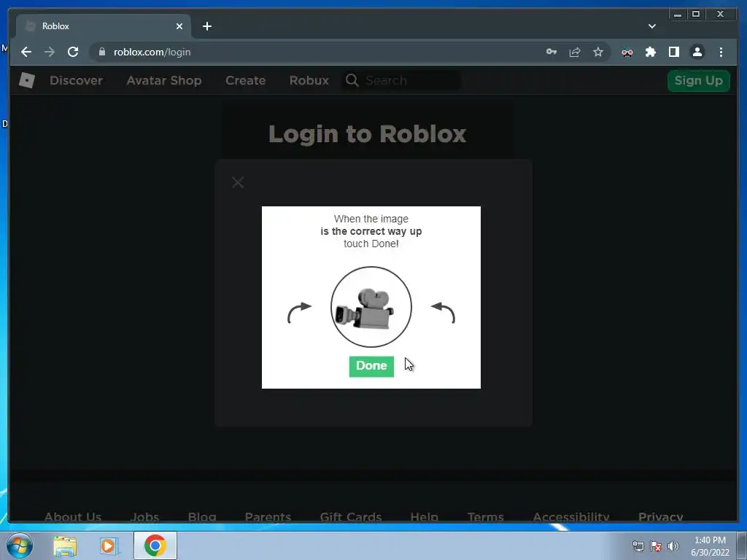Open Chrome profile avatar
This screenshot has height=560, width=747.
[697, 52]
